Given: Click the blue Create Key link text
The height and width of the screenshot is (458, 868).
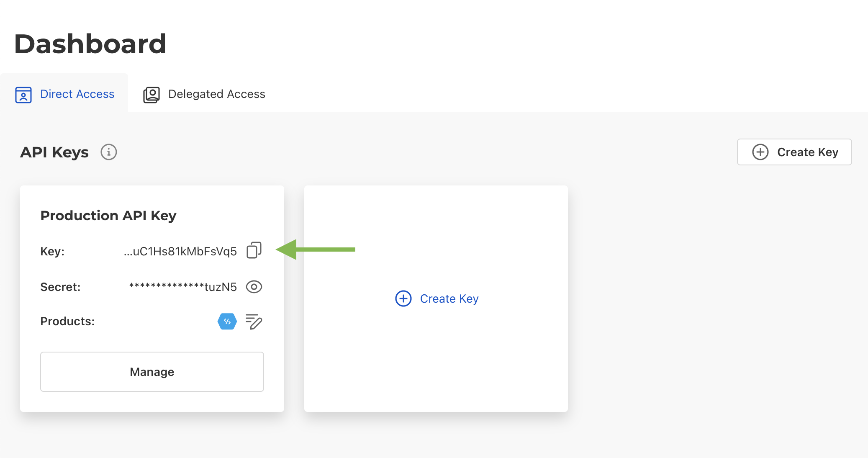Looking at the screenshot, I should pos(449,298).
